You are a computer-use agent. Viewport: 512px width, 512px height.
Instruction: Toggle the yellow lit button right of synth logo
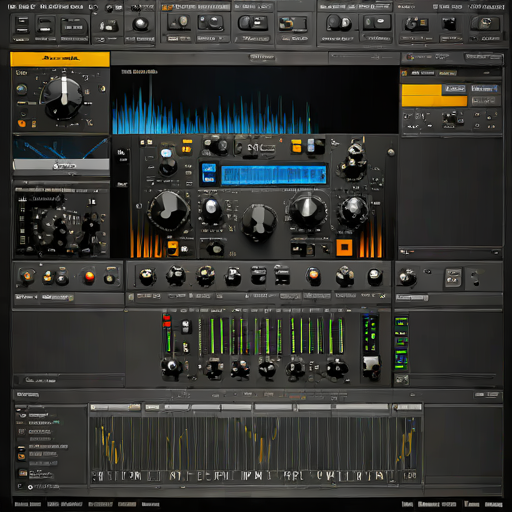[296, 146]
